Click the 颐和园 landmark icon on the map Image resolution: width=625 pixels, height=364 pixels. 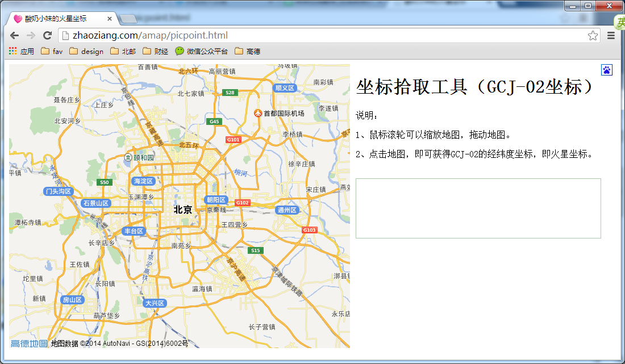[x=128, y=157]
